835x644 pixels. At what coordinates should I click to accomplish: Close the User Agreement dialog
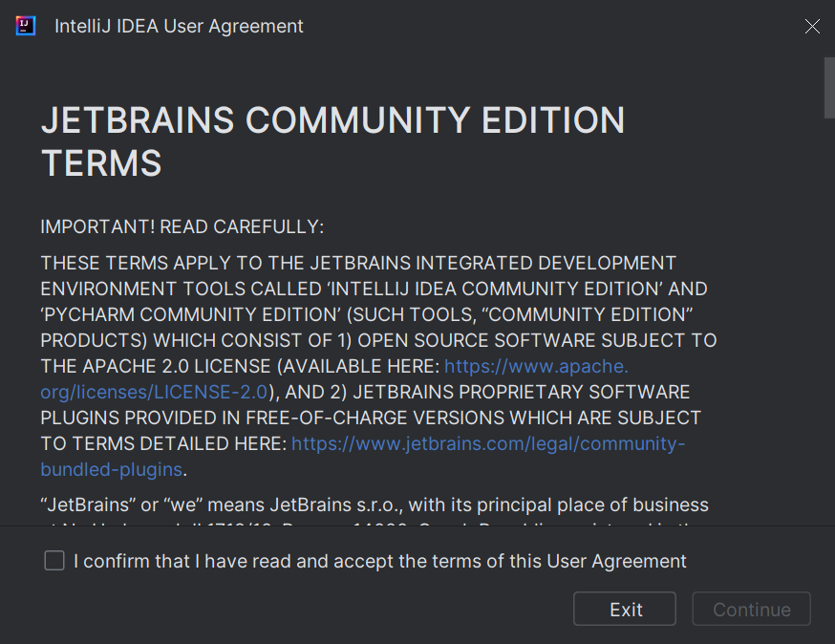[812, 26]
